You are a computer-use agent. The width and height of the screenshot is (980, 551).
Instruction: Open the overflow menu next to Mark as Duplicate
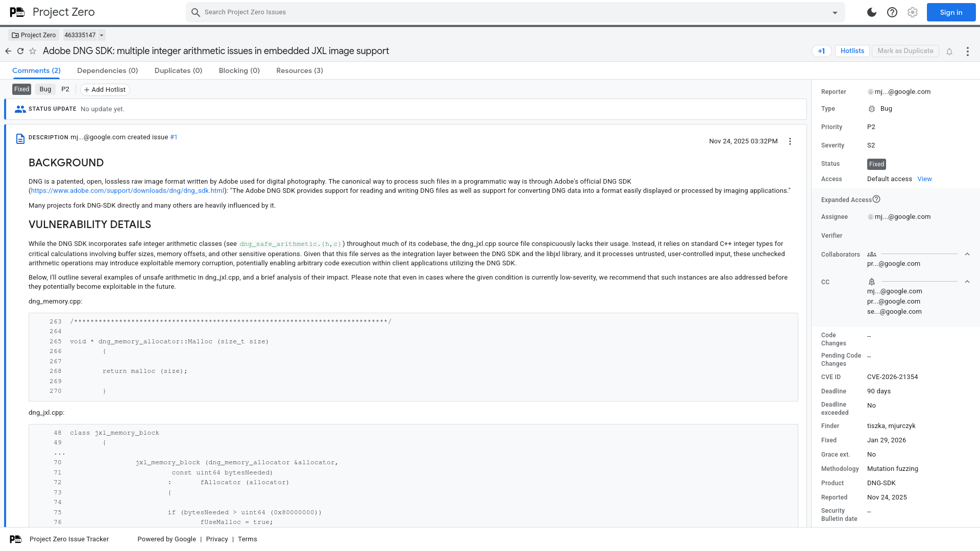click(968, 51)
